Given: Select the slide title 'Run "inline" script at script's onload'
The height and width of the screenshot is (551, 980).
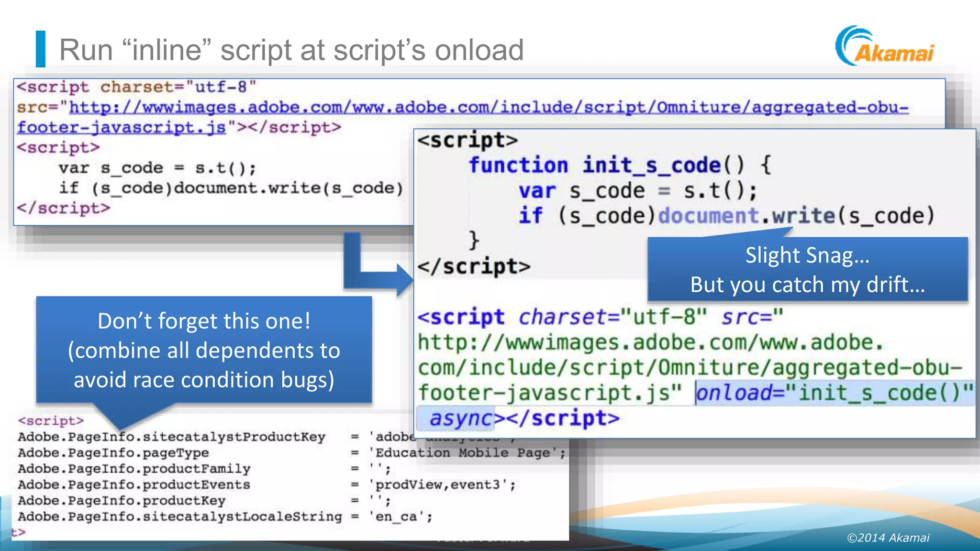Looking at the screenshot, I should (291, 50).
